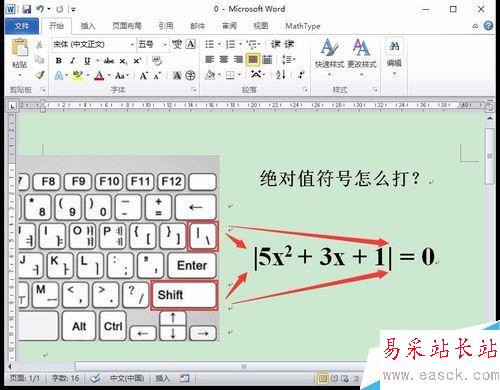
Task: Open the font size dropdown
Action: 165,45
